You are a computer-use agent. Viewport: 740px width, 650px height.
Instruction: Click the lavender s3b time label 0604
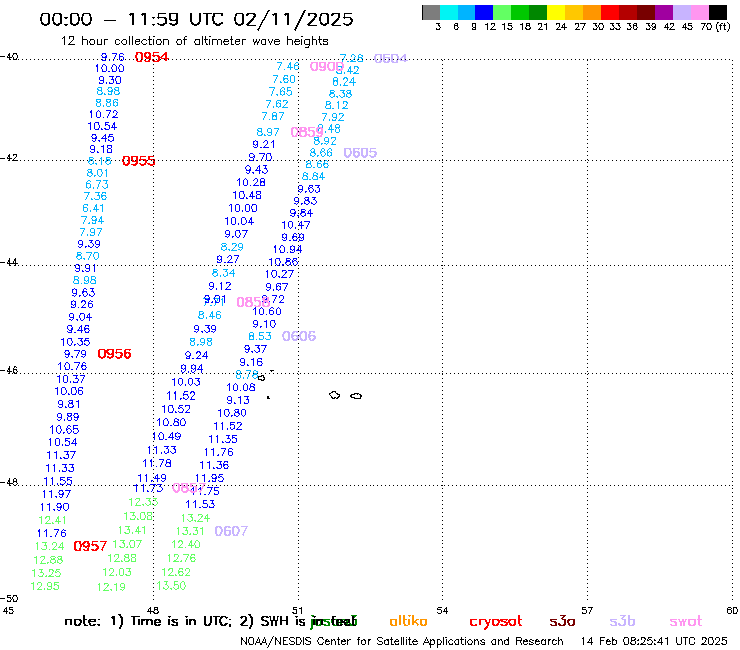click(x=390, y=58)
